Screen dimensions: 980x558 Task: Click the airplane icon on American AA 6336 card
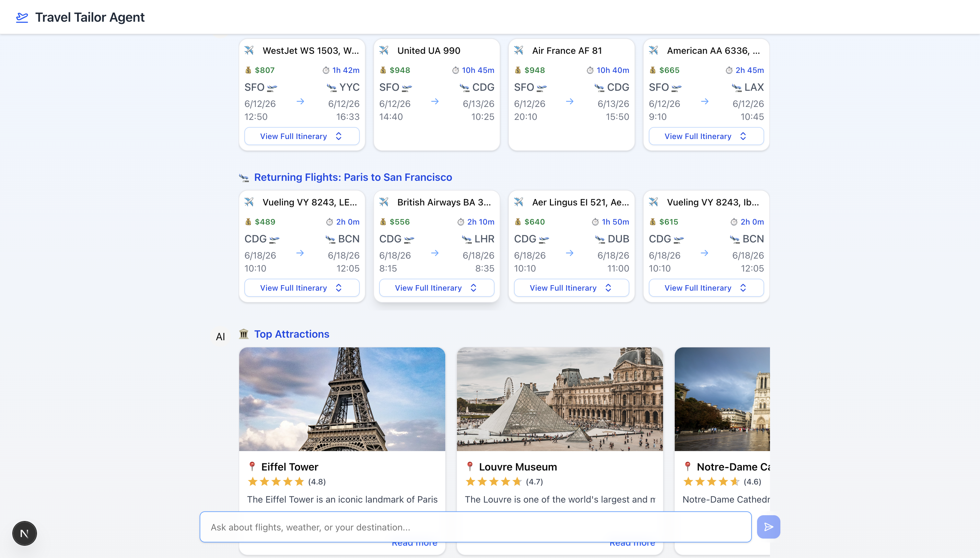click(653, 50)
